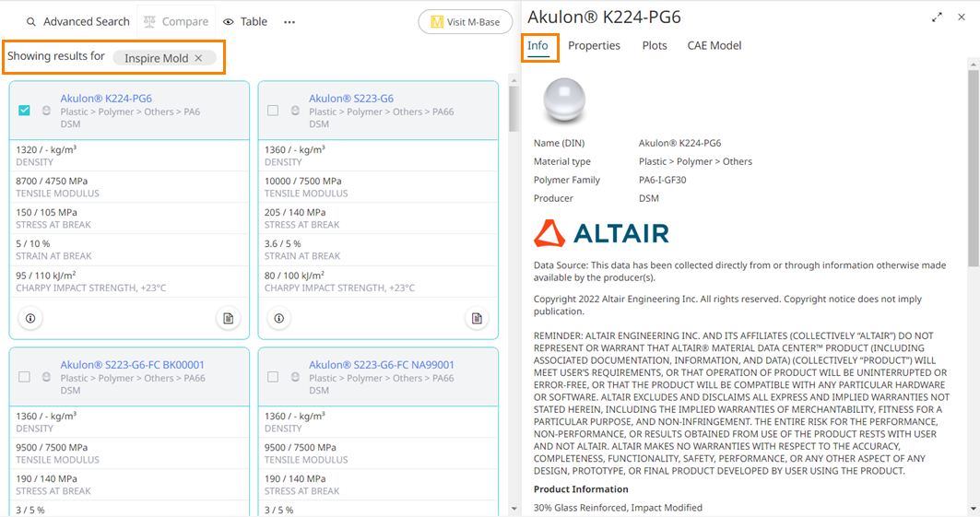980x517 pixels.
Task: Switch to the Properties tab
Action: tap(594, 45)
